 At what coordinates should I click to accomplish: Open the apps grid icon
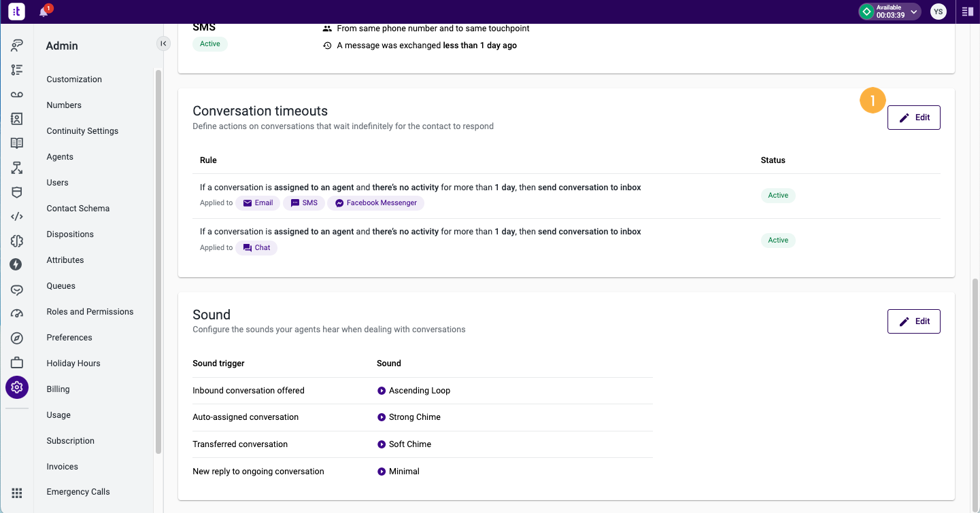[x=17, y=493]
